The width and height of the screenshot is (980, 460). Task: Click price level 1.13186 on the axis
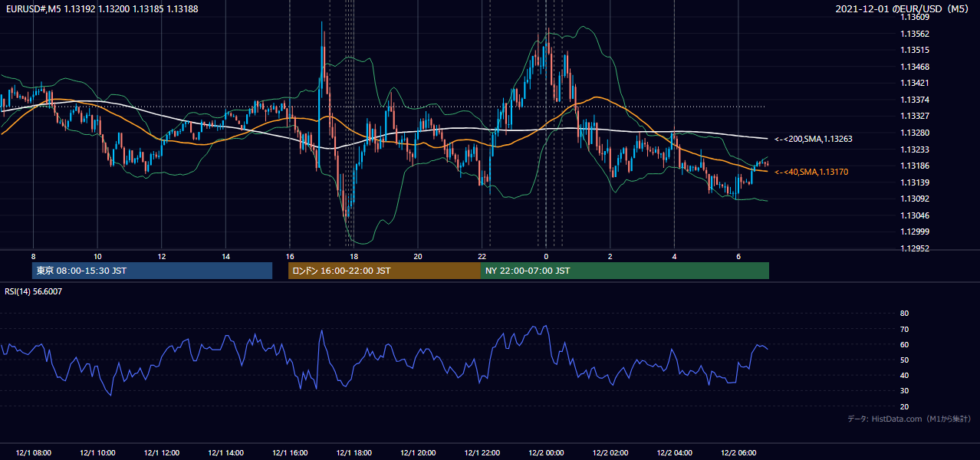click(x=914, y=166)
